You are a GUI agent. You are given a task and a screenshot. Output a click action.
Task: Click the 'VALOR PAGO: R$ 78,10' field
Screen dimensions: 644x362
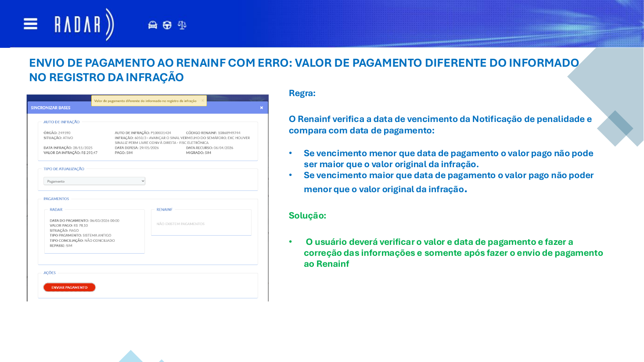pyautogui.click(x=69, y=226)
